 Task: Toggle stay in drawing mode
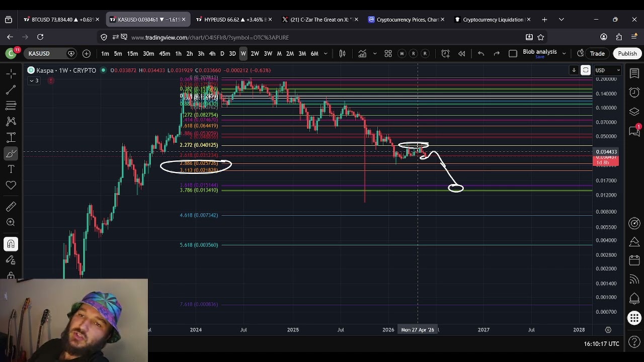point(11,260)
